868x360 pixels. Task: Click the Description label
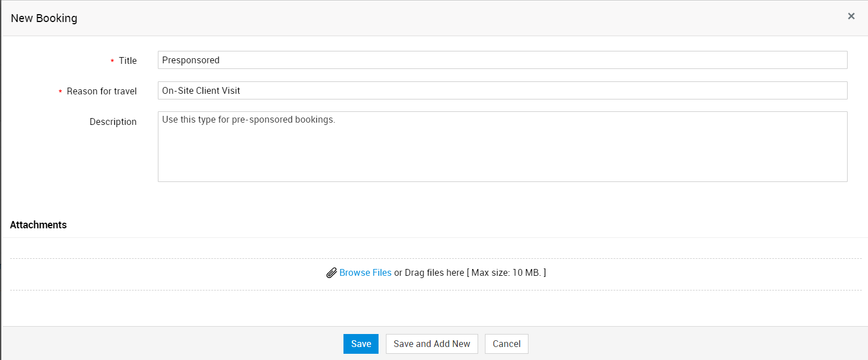[113, 122]
